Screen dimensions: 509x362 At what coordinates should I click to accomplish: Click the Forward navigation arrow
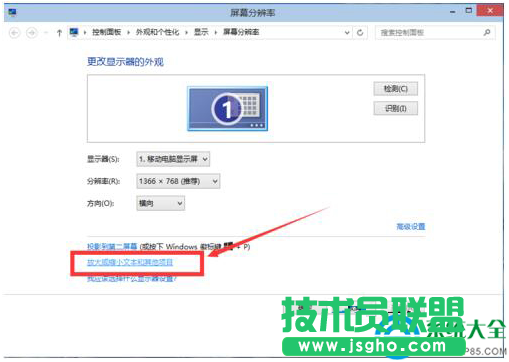tap(32, 33)
